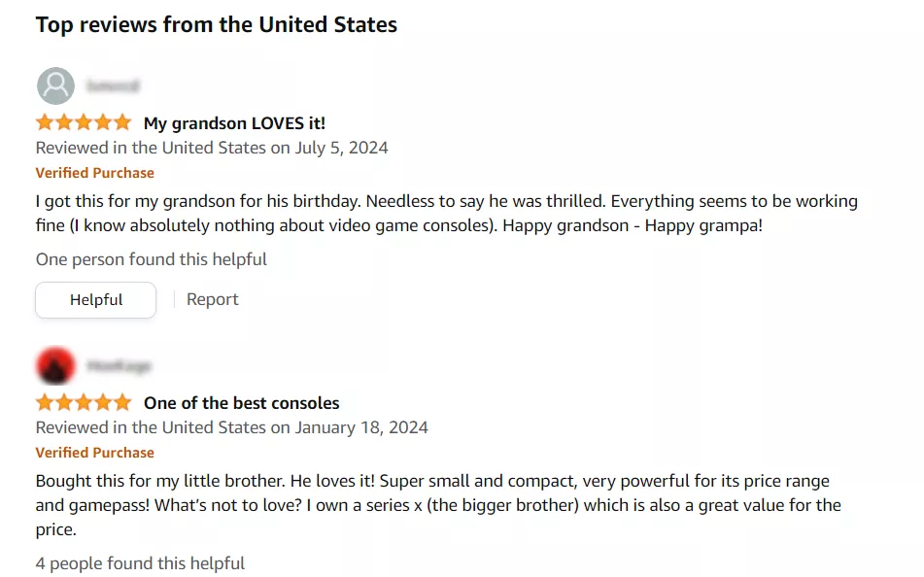Image resolution: width=924 pixels, height=577 pixels.
Task: Click the grandson birthday review body text
Action: (x=447, y=214)
